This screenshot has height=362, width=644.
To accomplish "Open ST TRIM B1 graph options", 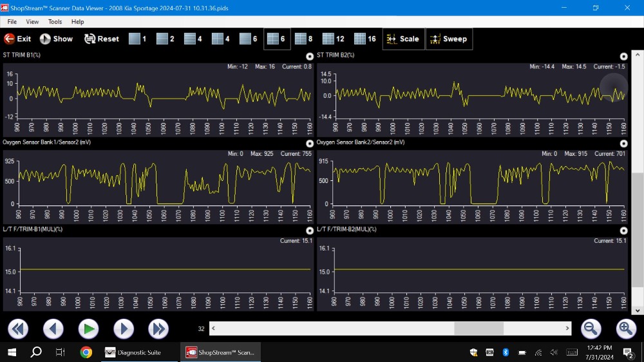I will [310, 57].
